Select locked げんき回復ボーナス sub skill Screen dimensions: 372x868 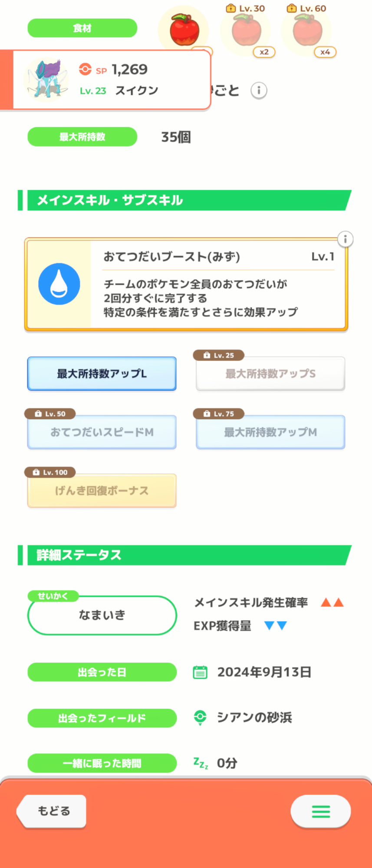[x=102, y=491]
